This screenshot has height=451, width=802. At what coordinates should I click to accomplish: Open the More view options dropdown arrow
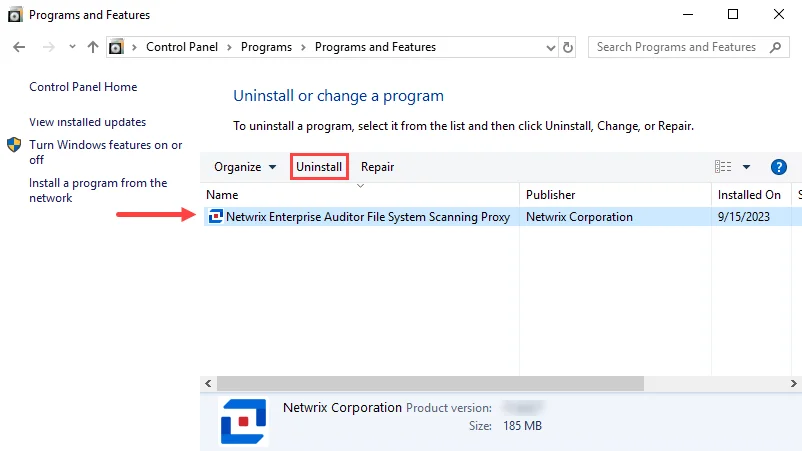746,167
